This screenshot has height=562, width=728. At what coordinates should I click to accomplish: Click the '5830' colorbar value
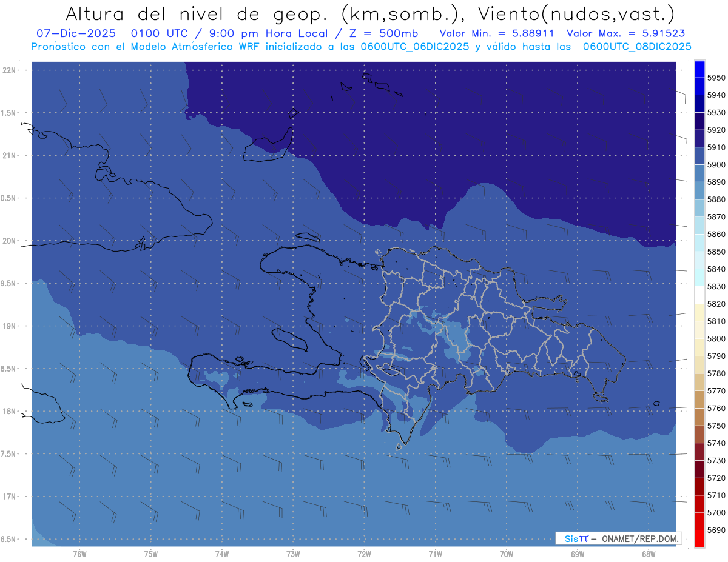(716, 286)
